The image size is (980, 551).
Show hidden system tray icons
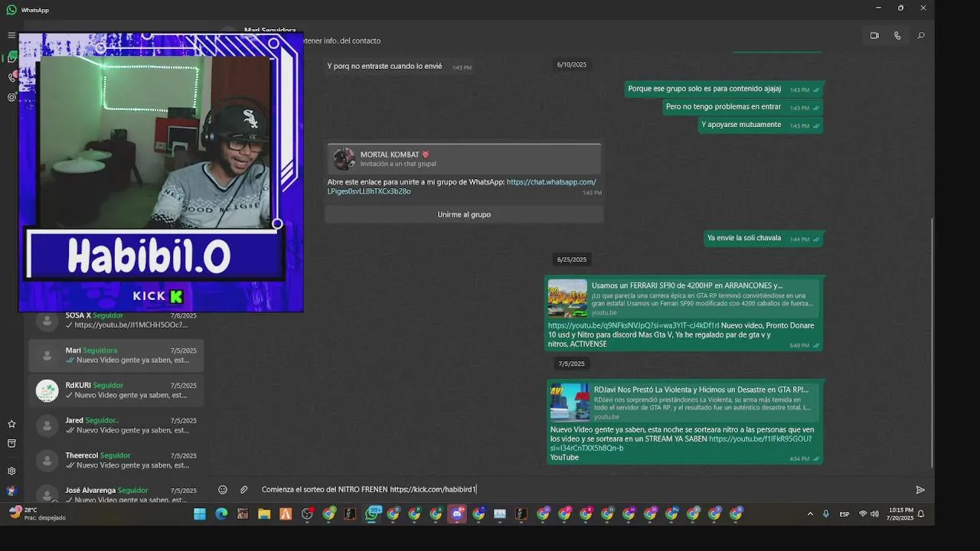pos(810,514)
